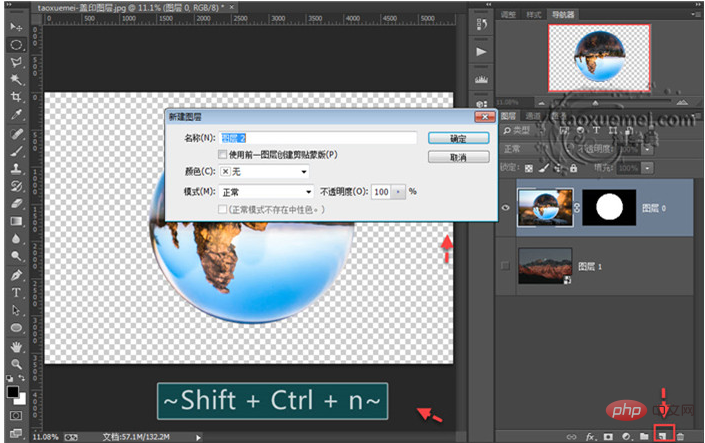
Task: Select the Gradient tool
Action: click(16, 221)
